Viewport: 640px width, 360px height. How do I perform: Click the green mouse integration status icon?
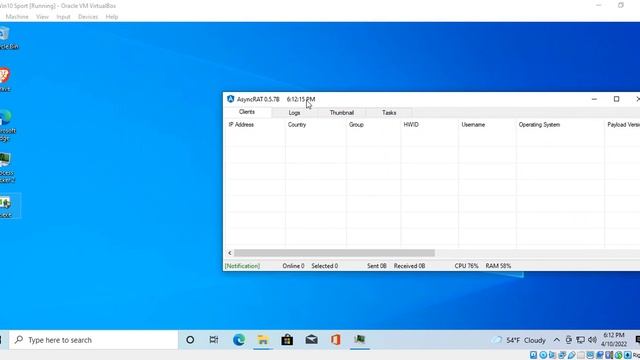[619, 355]
